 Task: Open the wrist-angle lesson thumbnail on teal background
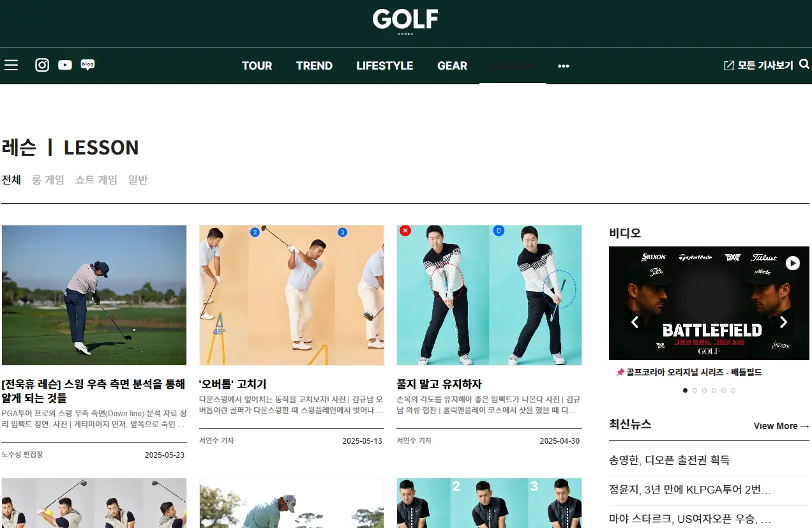[x=489, y=295]
